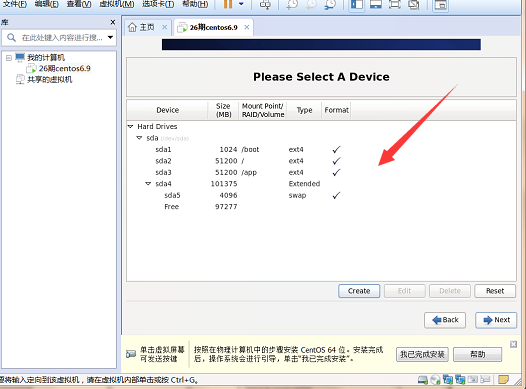526x389 pixels.
Task: Open the 查看(V) menu
Action: coord(79,4)
